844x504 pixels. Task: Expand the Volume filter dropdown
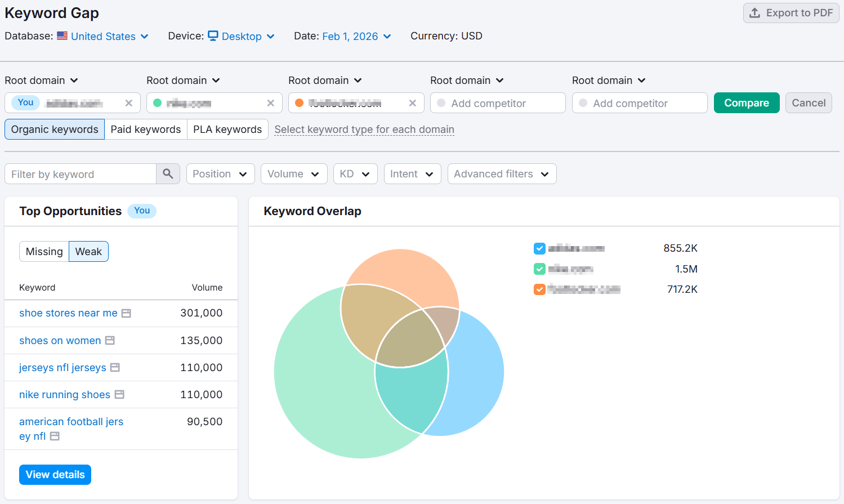tap(293, 174)
